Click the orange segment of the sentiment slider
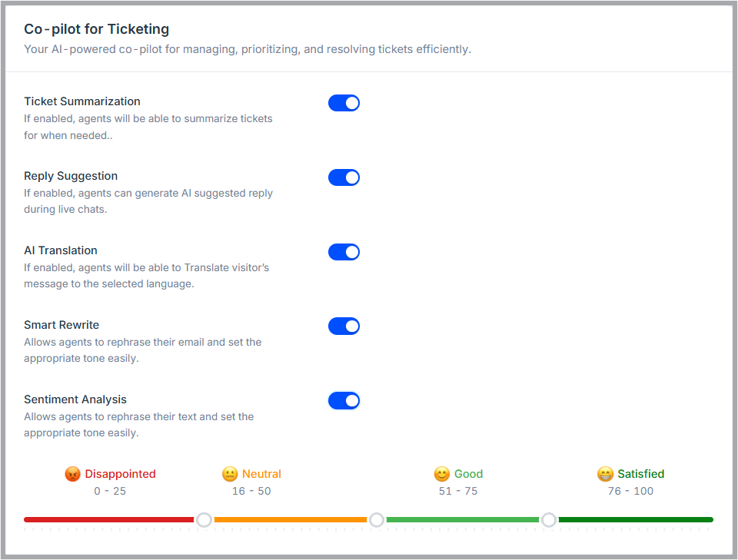The width and height of the screenshot is (738, 560). 290,520
